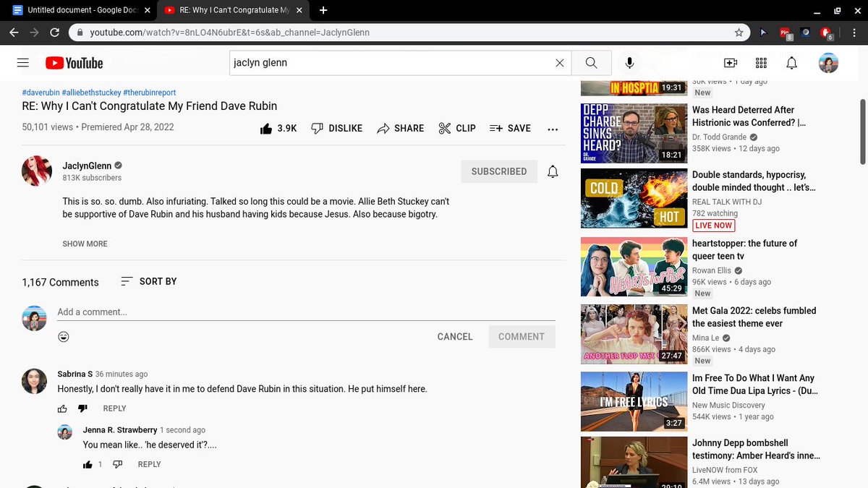The height and width of the screenshot is (488, 868).
Task: Open a new browser tab
Action: click(323, 11)
